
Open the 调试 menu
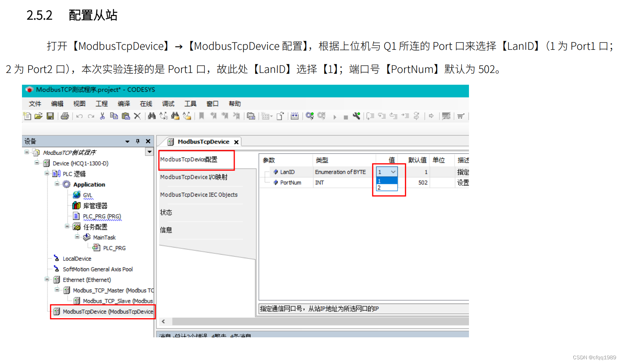168,104
